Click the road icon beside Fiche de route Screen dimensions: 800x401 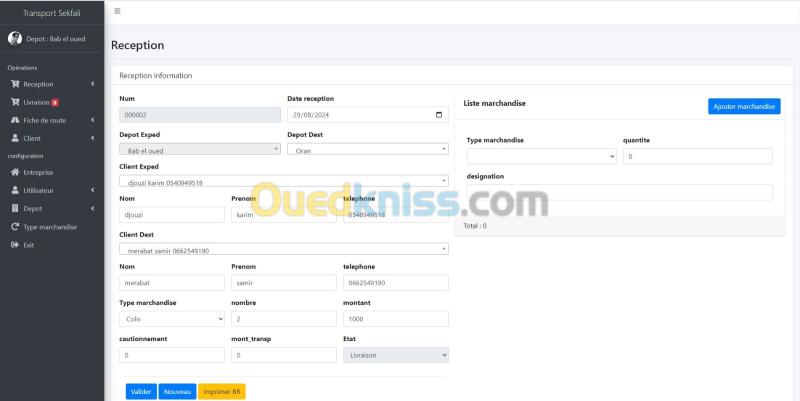pos(15,120)
